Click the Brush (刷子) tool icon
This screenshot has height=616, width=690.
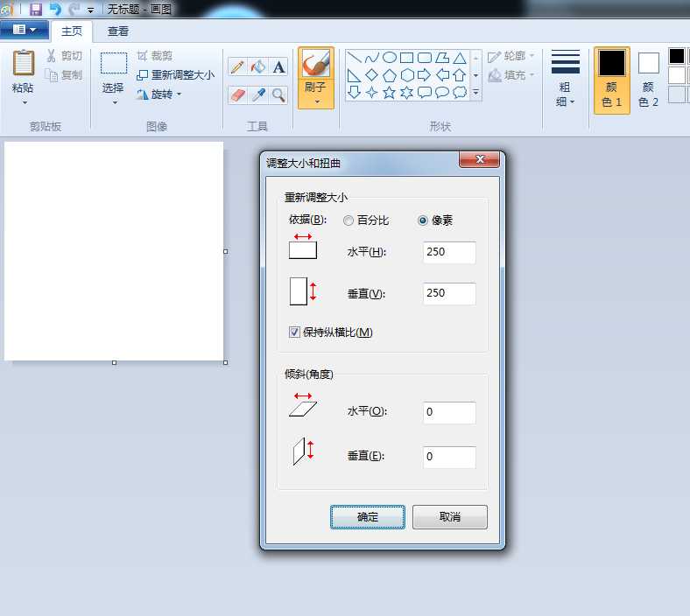[x=315, y=64]
